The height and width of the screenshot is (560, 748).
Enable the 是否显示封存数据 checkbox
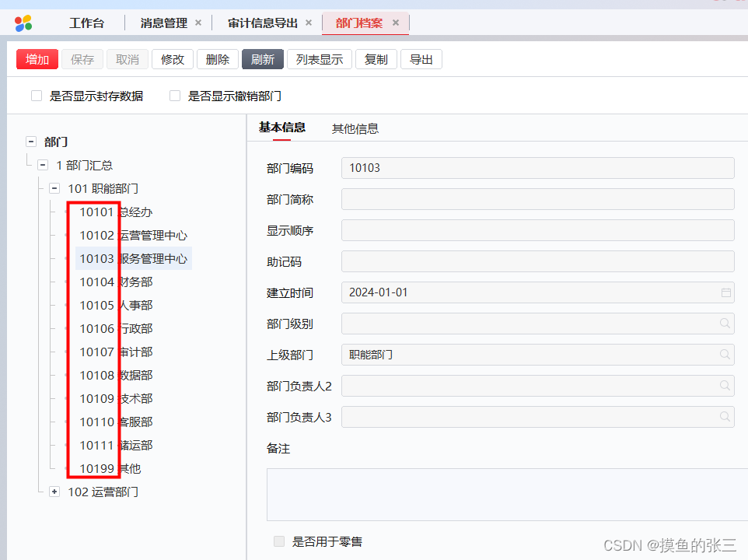36,95
